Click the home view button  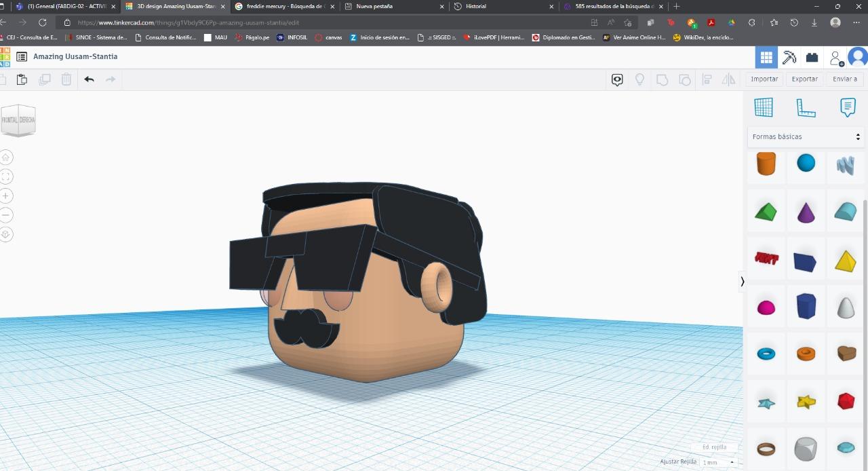click(6, 157)
